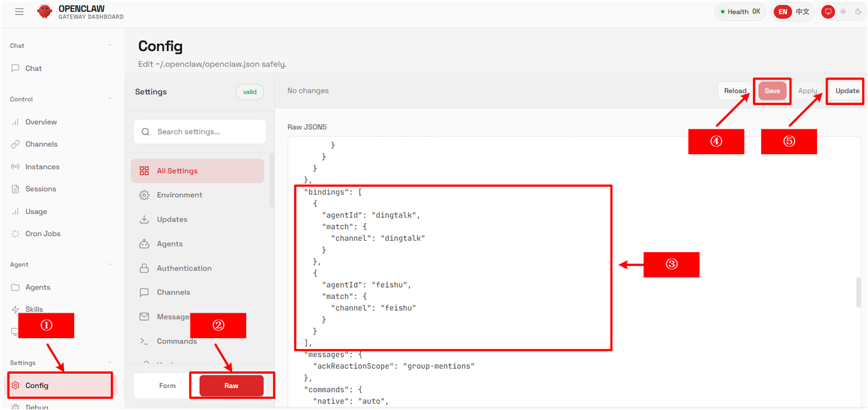Collapse the Chat sidebar section
Viewport: 868px width, 410px height.
[x=110, y=46]
